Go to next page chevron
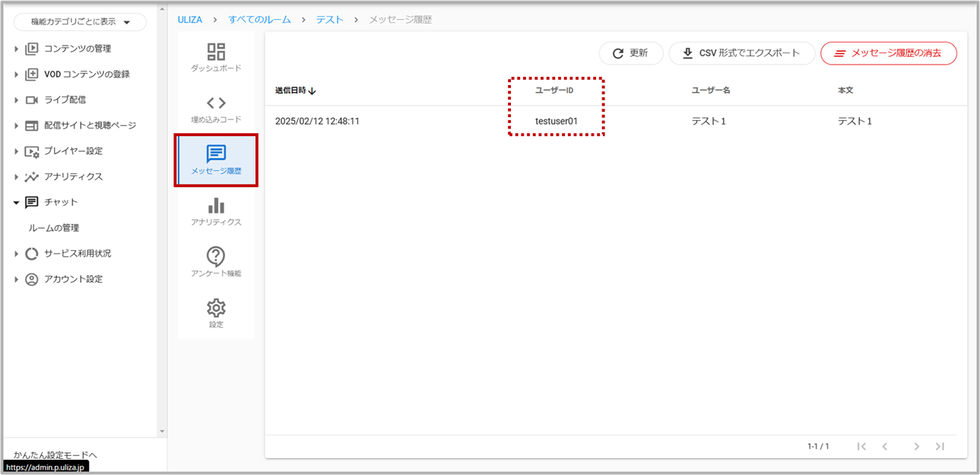The width and height of the screenshot is (980, 475). coord(917,447)
